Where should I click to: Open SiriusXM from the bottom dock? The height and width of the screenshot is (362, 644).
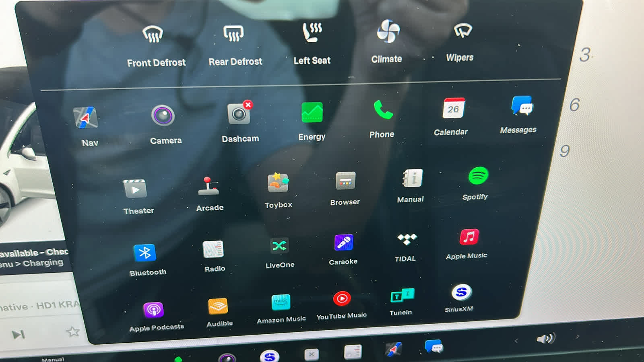click(x=270, y=356)
